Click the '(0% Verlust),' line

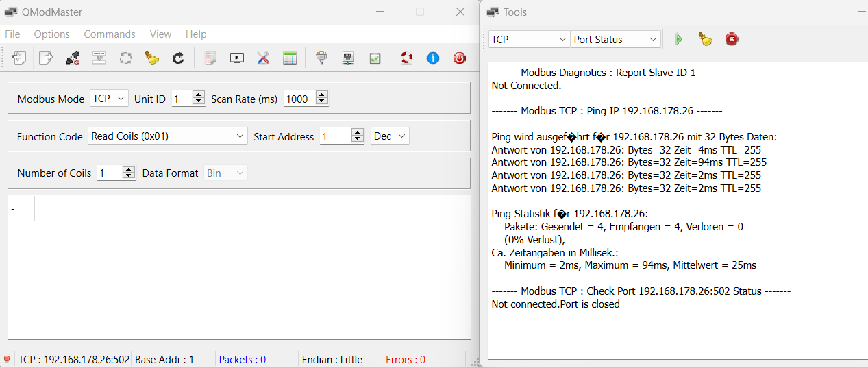[x=534, y=240]
